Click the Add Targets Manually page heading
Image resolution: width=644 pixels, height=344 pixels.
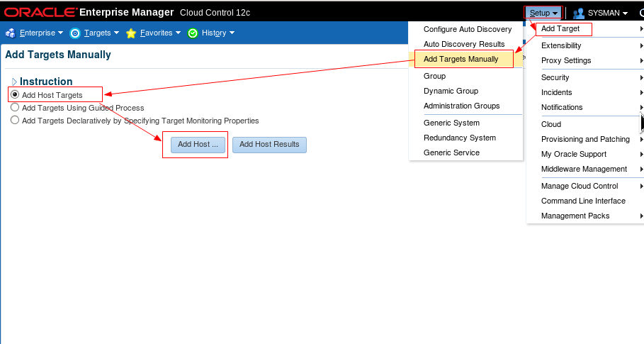click(x=58, y=55)
